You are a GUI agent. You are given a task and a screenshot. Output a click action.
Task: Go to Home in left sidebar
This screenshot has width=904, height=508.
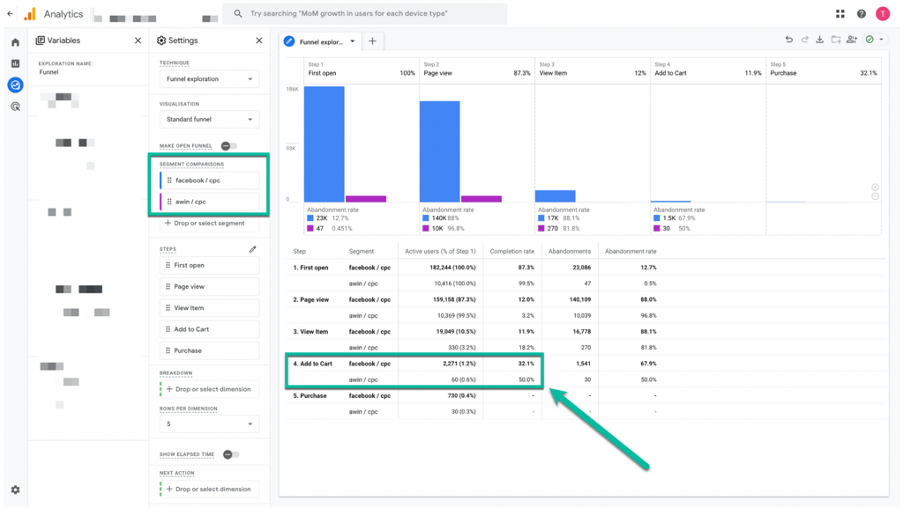(16, 42)
